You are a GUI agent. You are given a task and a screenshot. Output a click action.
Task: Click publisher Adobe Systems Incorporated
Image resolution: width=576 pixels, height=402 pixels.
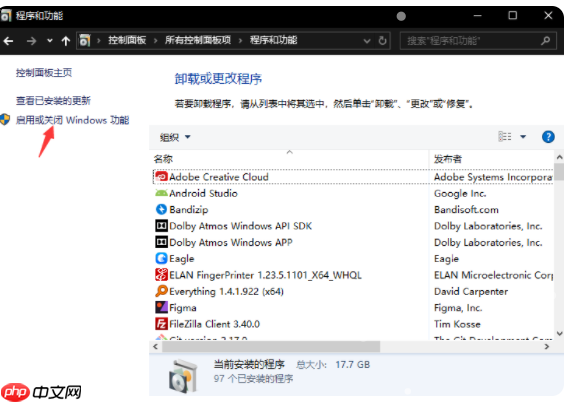pos(493,177)
